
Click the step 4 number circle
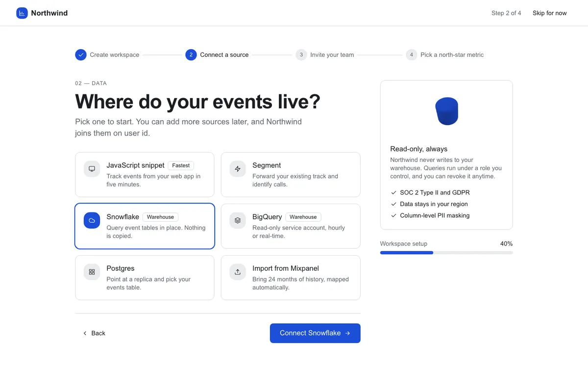[412, 54]
